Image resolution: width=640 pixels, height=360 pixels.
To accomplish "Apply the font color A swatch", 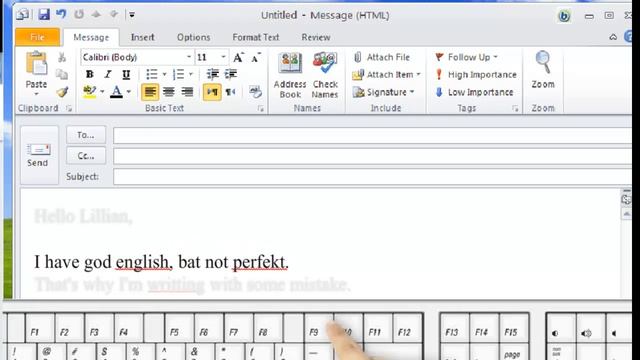I will (116, 92).
